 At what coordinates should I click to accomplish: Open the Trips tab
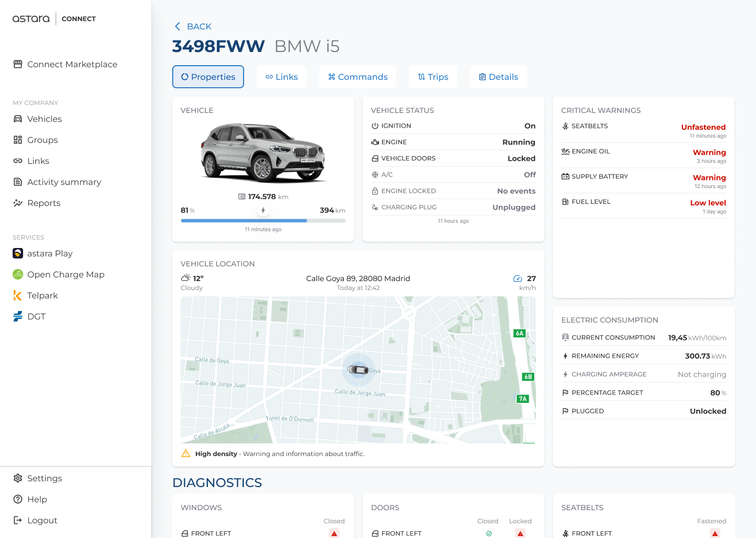tap(433, 77)
